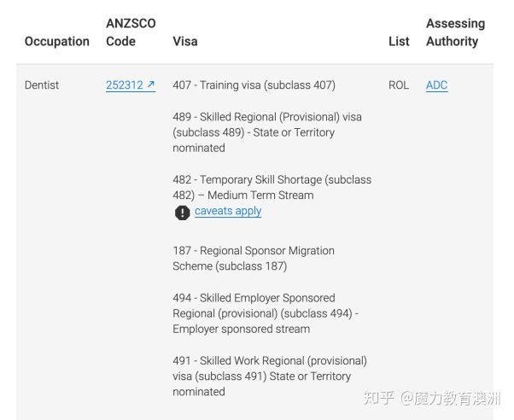Click the ANZSCO Code column header
The height and width of the screenshot is (420, 514).
coord(131,32)
